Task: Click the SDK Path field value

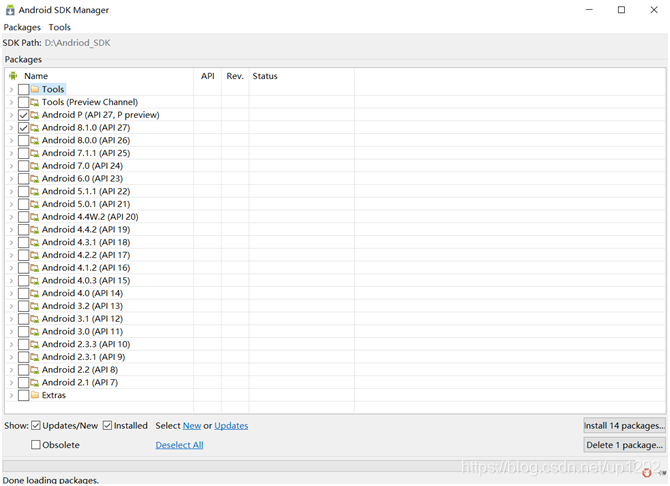Action: 77,43
